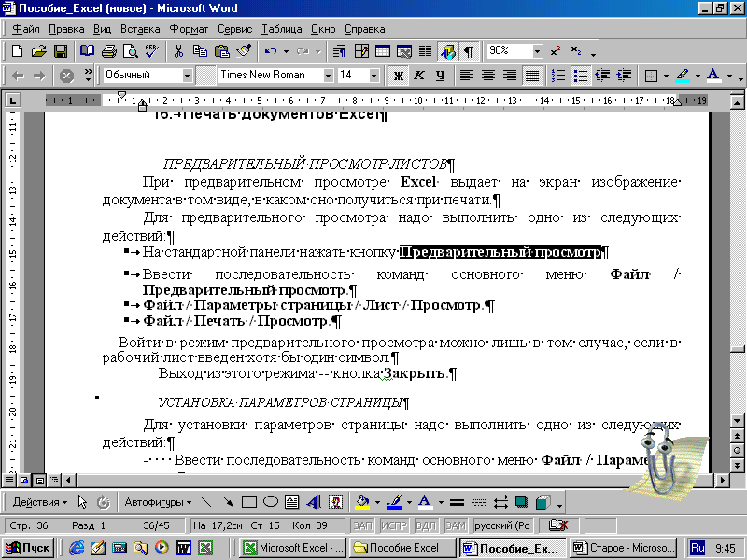Toggle the ИСПР track changes indicator
The image size is (747, 560).
tap(393, 525)
